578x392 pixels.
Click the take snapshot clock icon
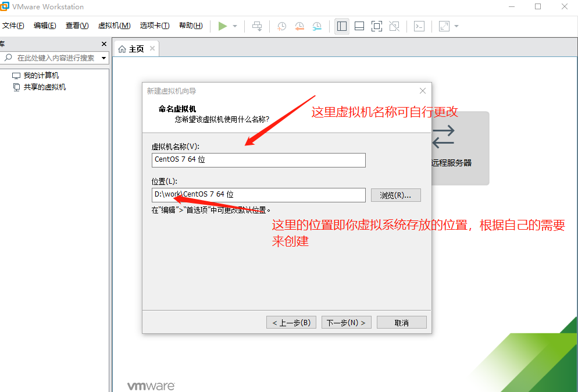click(x=281, y=26)
